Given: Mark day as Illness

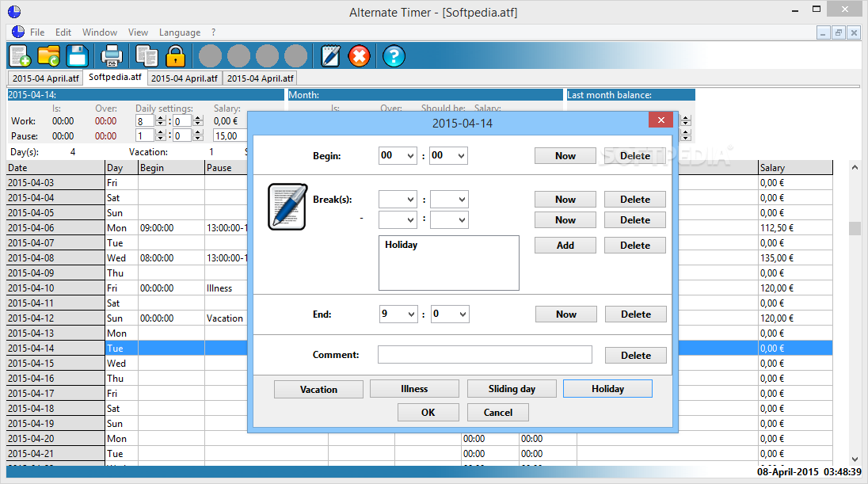Looking at the screenshot, I should point(414,389).
